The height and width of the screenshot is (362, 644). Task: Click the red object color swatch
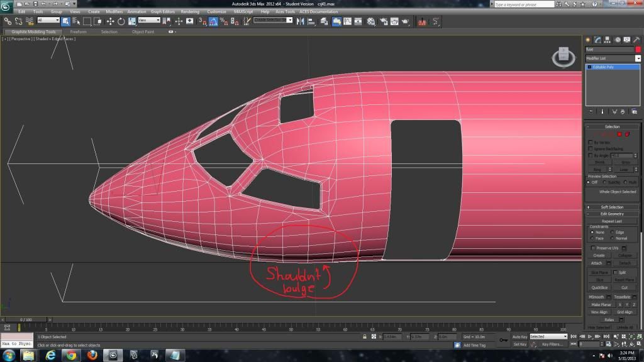(x=638, y=49)
